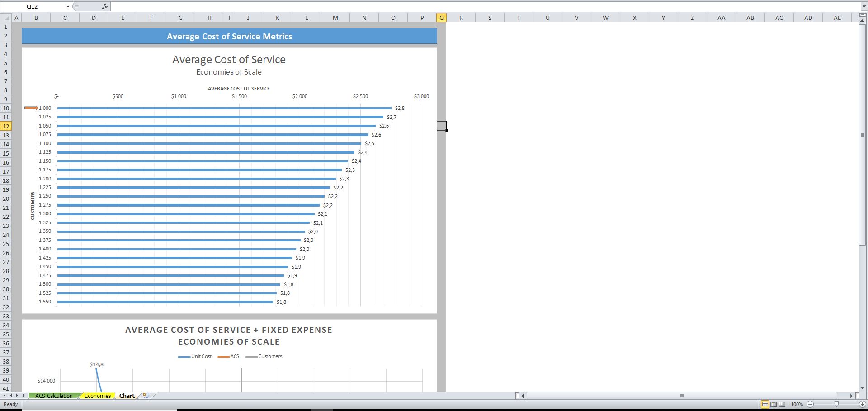The height and width of the screenshot is (411, 868).
Task: Open the Name Box dropdown arrow
Action: coord(68,6)
